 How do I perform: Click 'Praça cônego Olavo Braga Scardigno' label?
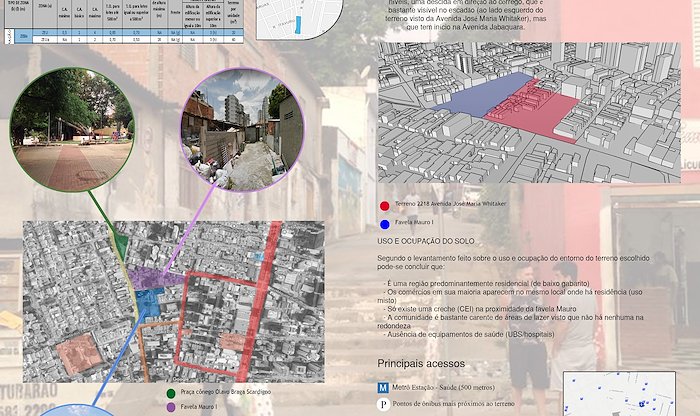[225, 392]
